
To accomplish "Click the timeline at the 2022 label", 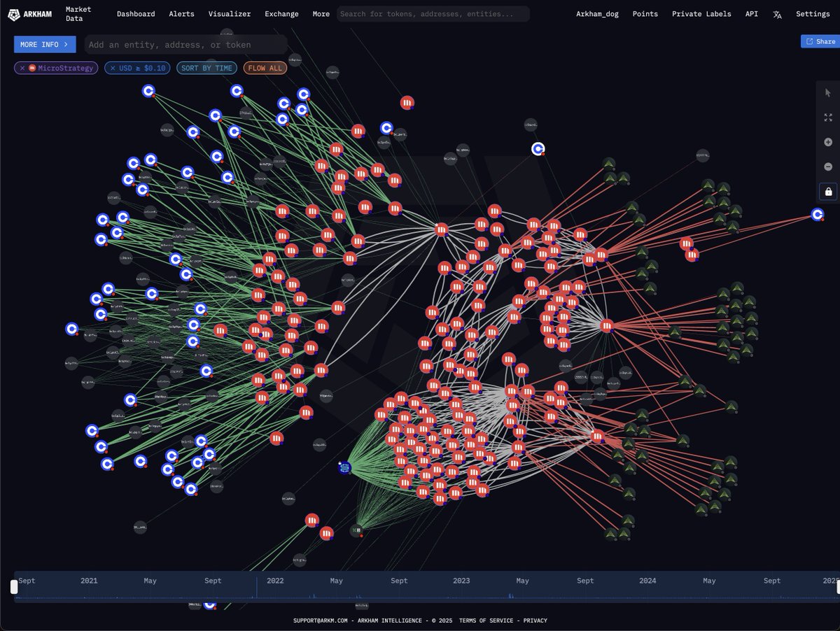I will (x=275, y=581).
